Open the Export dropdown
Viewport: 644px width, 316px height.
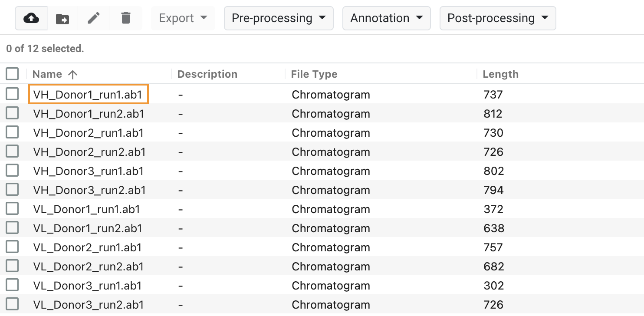[x=183, y=18]
